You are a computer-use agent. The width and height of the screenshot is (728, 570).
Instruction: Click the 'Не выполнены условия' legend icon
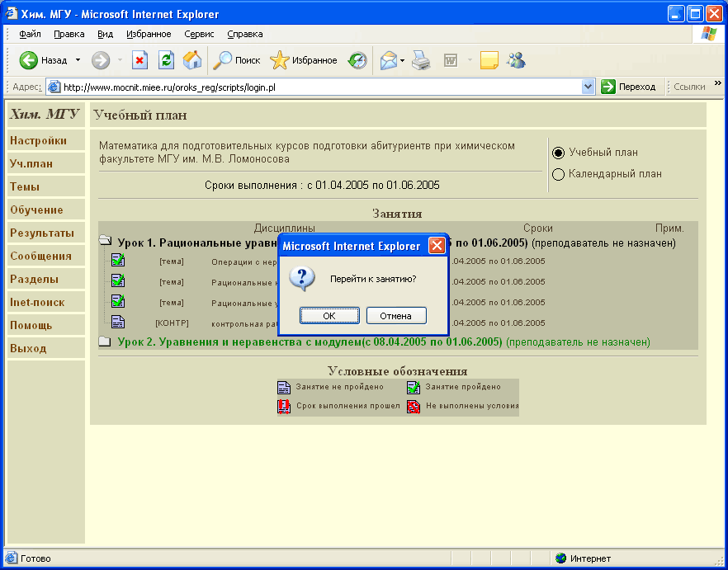coord(414,407)
